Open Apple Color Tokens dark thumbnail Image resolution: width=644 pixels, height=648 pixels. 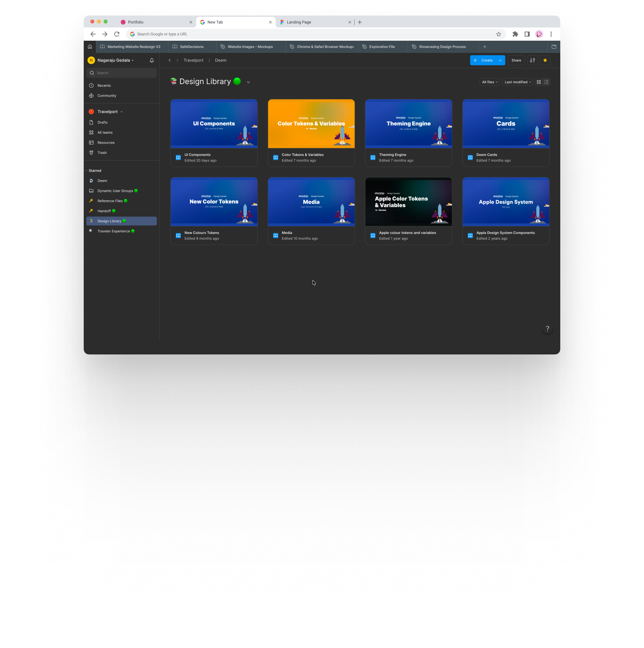point(408,202)
